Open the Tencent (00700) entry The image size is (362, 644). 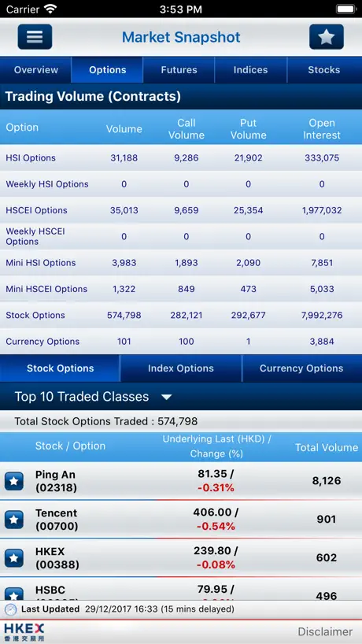pyautogui.click(x=181, y=520)
